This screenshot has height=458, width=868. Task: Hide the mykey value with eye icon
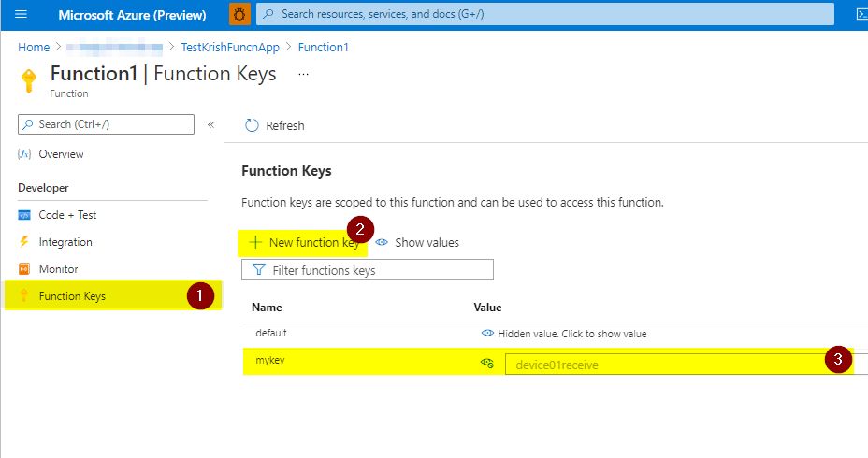487,364
